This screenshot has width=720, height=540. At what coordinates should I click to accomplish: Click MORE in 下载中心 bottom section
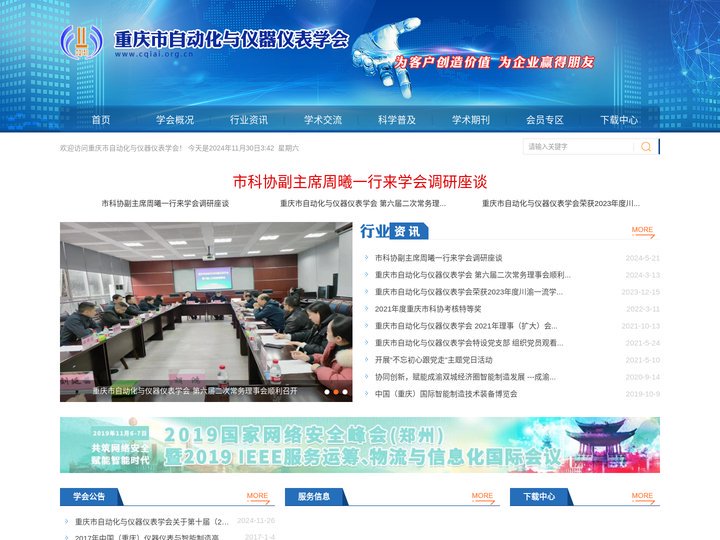click(642, 497)
